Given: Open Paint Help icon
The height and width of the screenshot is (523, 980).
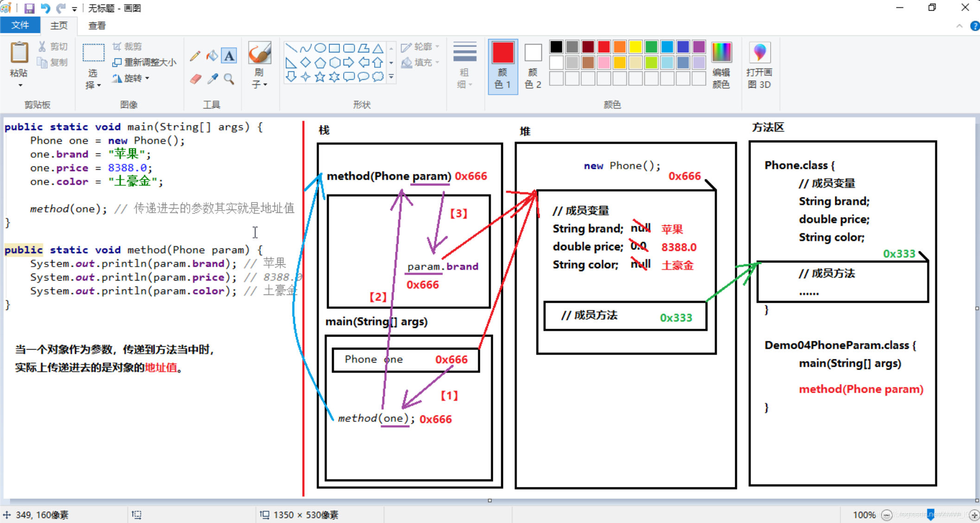Looking at the screenshot, I should 974,26.
